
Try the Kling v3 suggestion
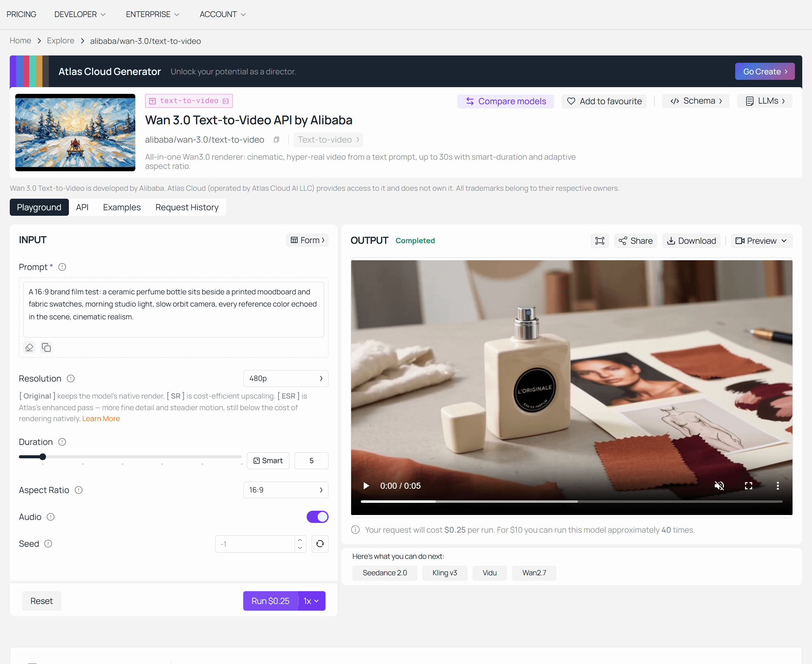445,573
